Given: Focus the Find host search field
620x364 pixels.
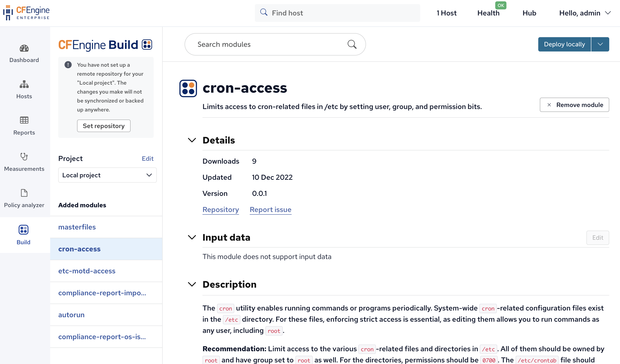Looking at the screenshot, I should (338, 13).
